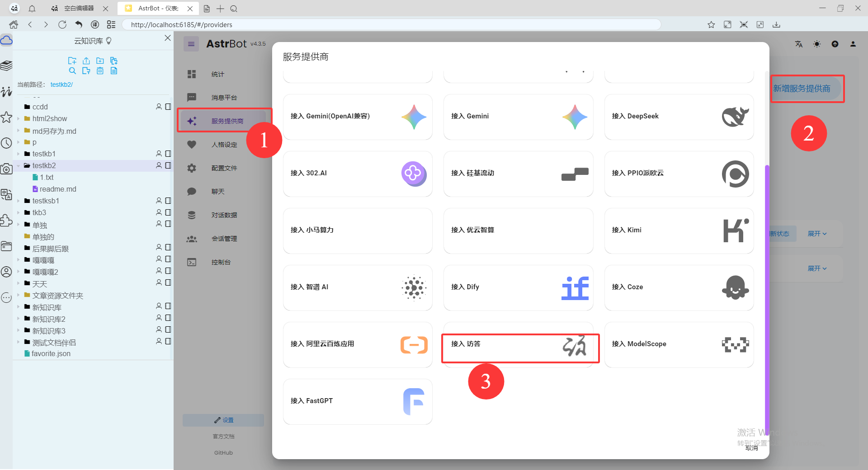868x470 pixels.
Task: Click the new folder icon in the knowledge base toolbar
Action: 100,61
